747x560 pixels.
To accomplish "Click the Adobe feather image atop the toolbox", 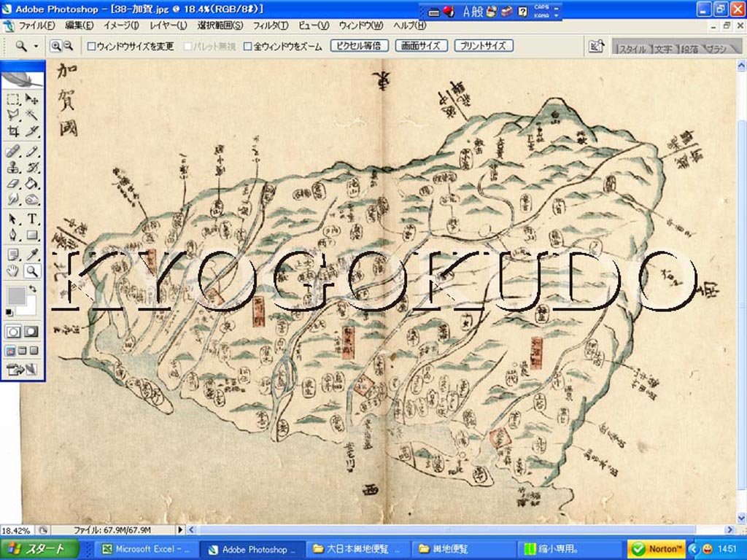I will tap(23, 79).
